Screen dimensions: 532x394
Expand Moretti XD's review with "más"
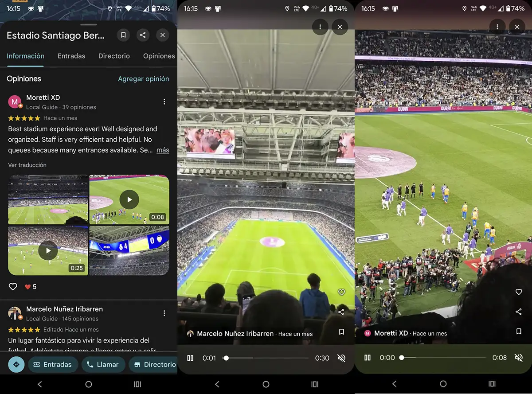tap(163, 150)
